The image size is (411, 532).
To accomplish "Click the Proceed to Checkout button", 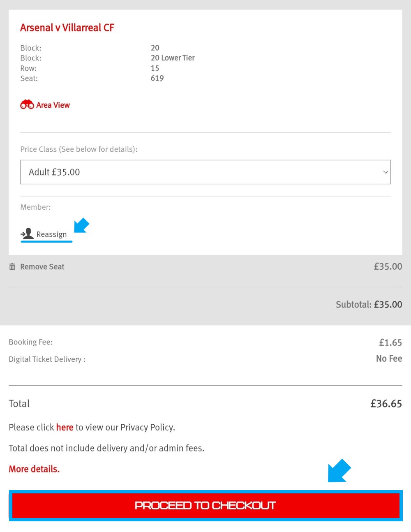I will coord(205,506).
